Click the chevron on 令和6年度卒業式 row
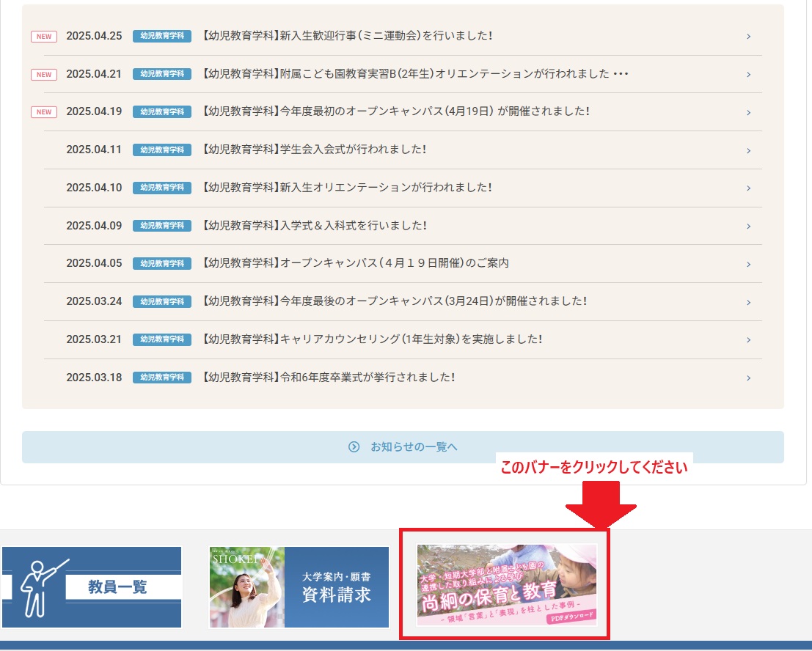 click(748, 378)
